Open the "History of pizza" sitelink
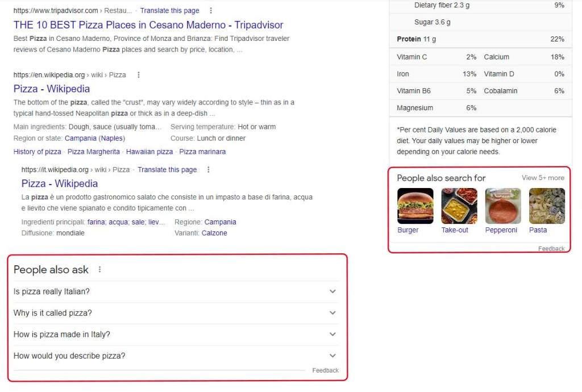Screen dimensions: 582x392 pyautogui.click(x=37, y=152)
